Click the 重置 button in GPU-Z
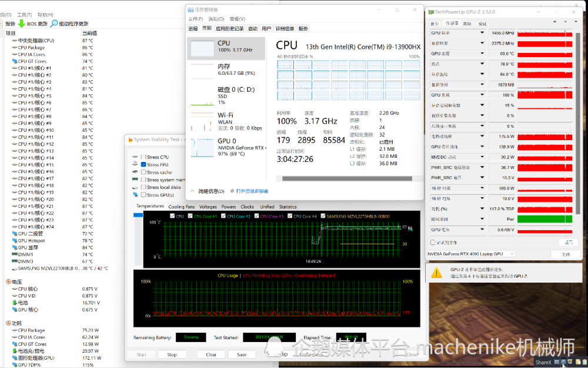 pyautogui.click(x=569, y=243)
